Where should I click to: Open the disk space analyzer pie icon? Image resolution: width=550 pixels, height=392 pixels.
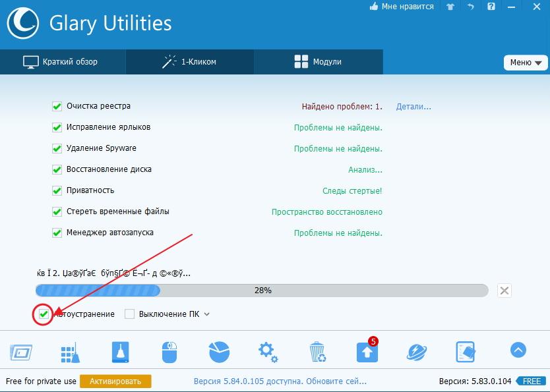point(219,352)
